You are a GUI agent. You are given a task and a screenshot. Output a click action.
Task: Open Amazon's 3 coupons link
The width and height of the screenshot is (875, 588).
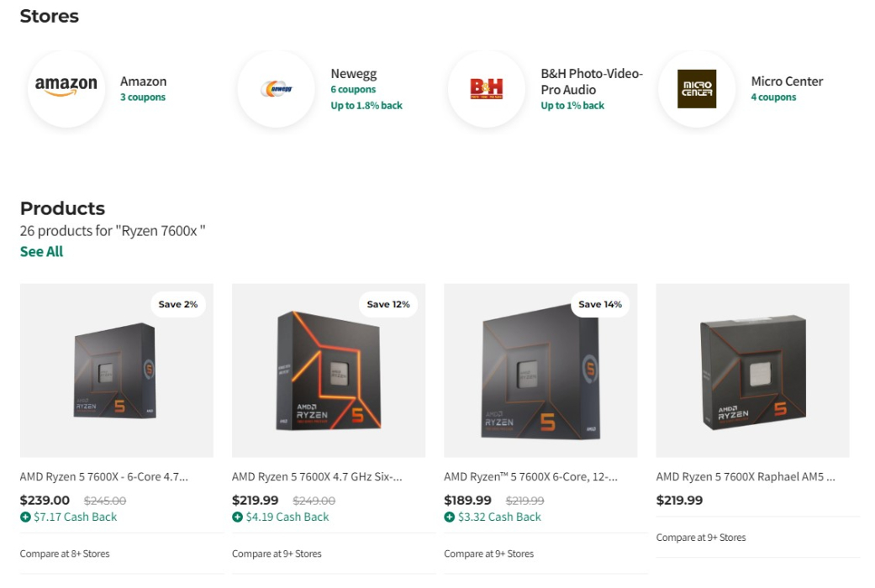click(x=143, y=97)
